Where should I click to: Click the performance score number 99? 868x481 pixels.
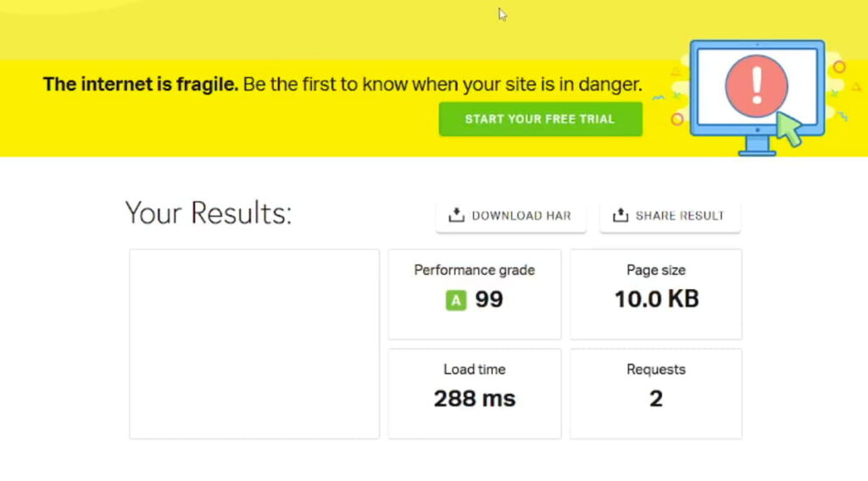pyautogui.click(x=489, y=299)
